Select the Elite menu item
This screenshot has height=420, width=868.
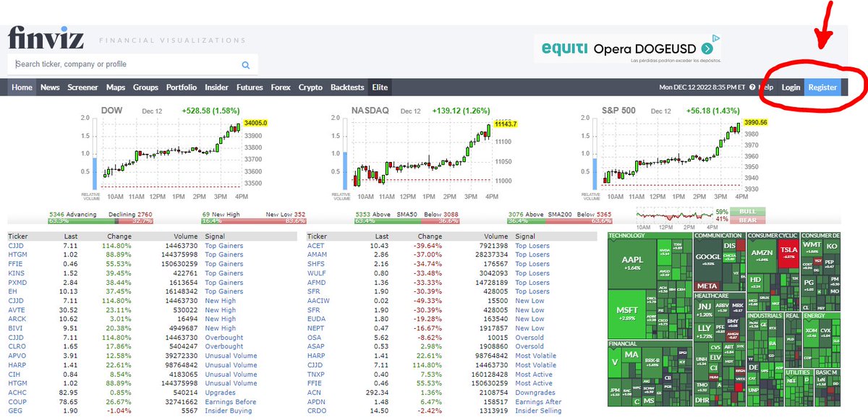click(380, 87)
